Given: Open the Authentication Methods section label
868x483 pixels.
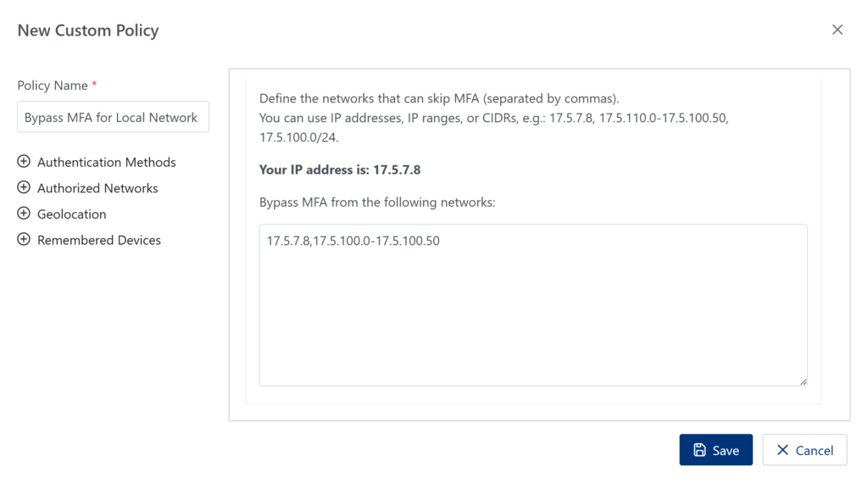Looking at the screenshot, I should point(107,162).
